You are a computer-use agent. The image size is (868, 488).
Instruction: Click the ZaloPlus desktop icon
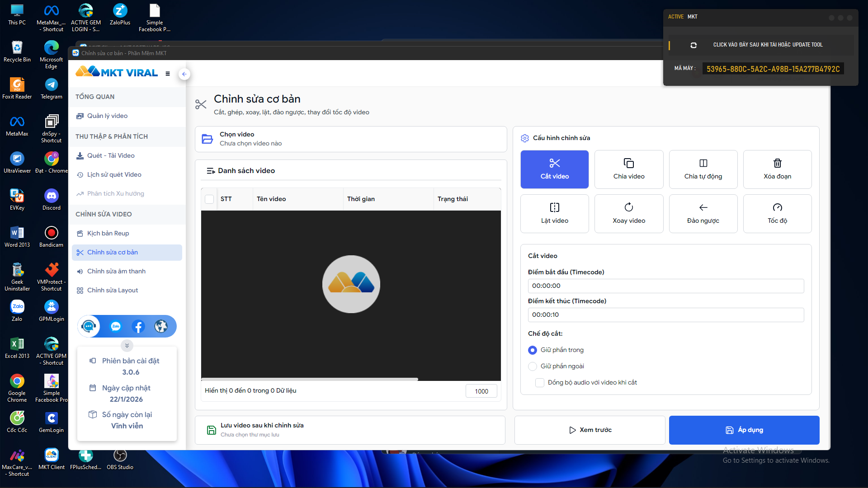pyautogui.click(x=120, y=15)
